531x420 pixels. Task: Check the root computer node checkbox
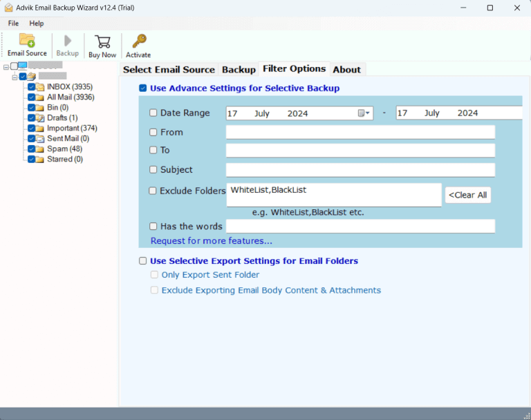(15, 66)
